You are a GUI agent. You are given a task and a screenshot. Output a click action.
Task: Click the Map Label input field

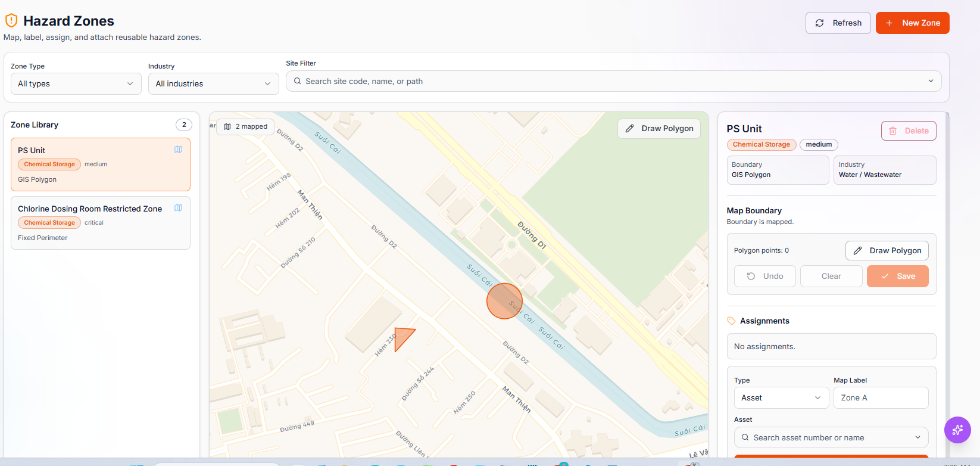click(881, 397)
